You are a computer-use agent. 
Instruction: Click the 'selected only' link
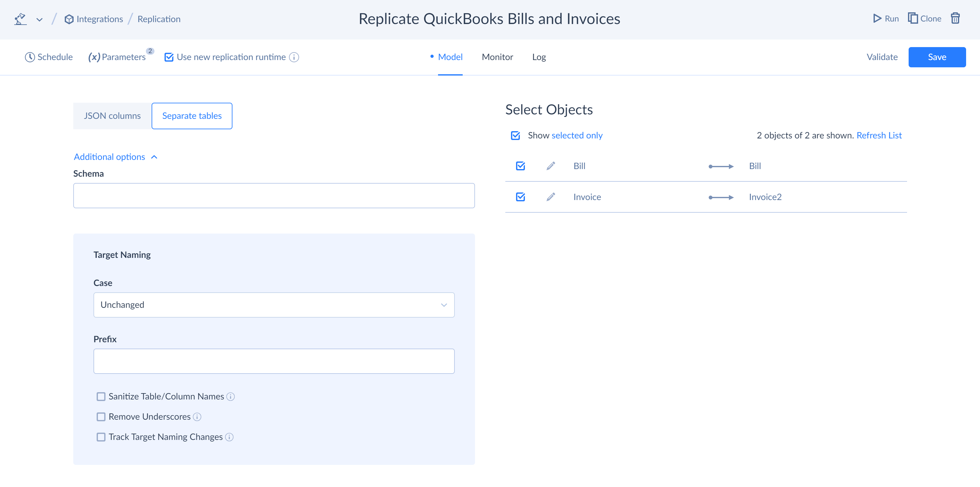[x=577, y=136]
